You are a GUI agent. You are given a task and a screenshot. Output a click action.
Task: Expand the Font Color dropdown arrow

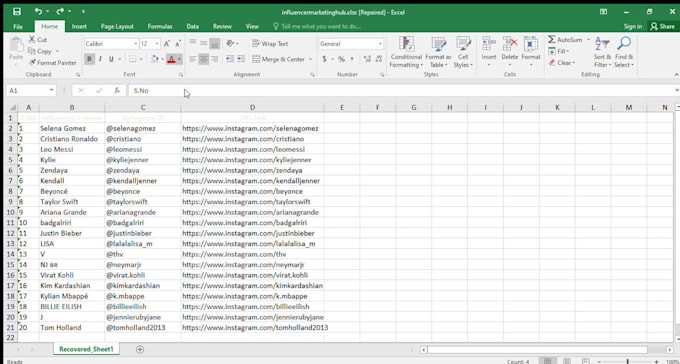(x=180, y=59)
